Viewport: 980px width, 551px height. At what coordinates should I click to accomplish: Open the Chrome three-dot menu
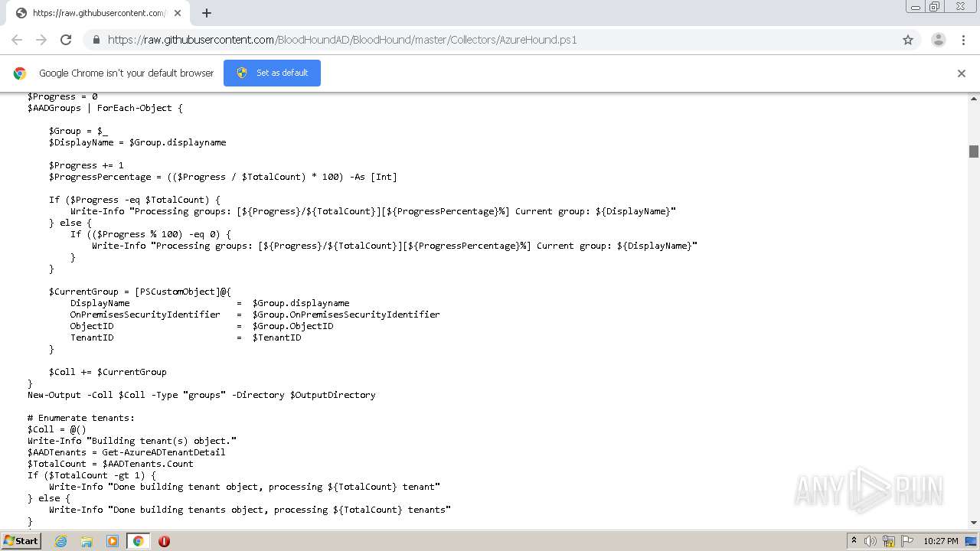[964, 40]
